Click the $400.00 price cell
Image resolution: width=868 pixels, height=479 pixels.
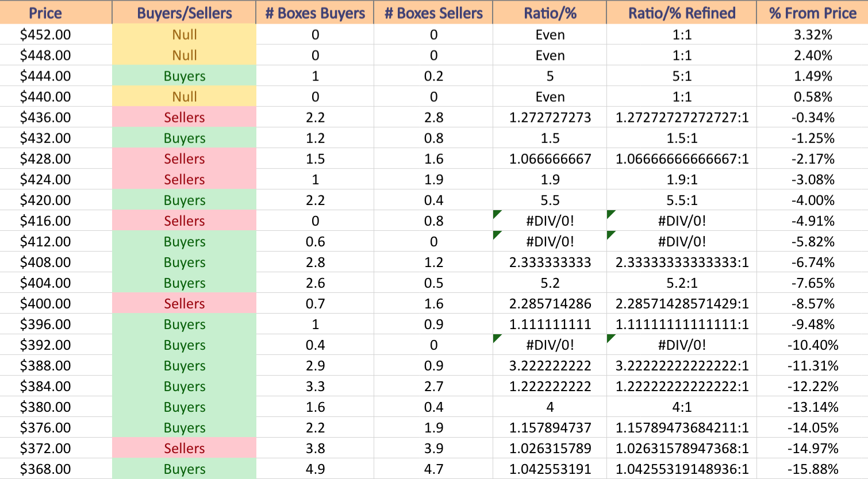pos(56,303)
